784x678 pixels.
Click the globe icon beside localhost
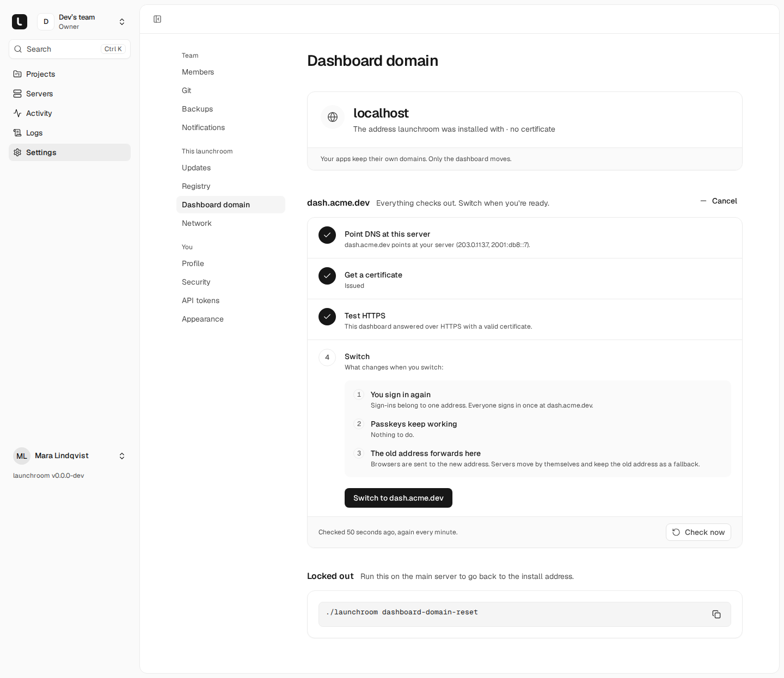333,117
